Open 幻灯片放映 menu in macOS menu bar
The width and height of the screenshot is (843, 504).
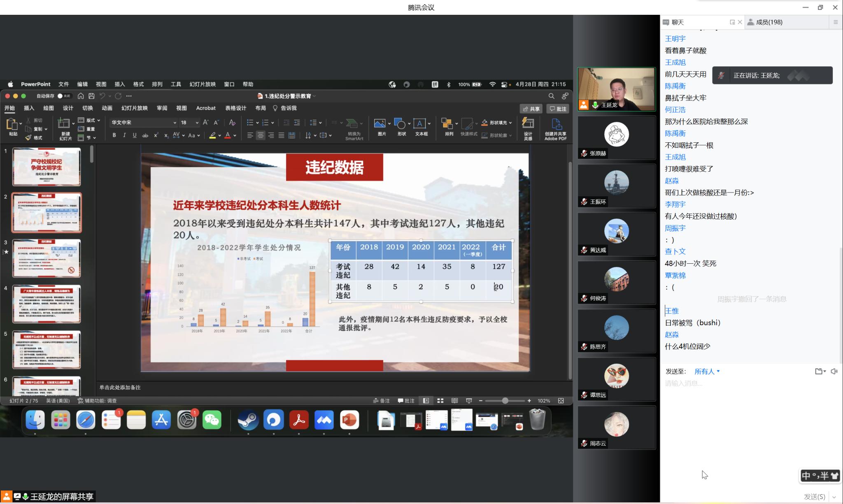[203, 84]
